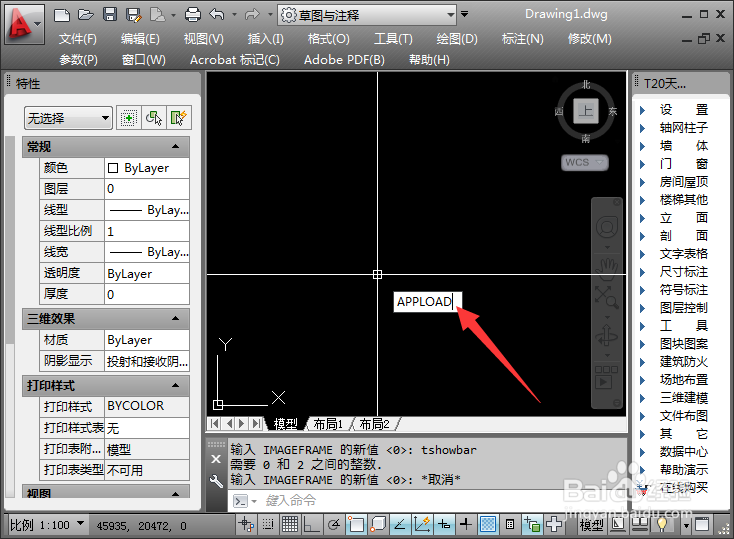The image size is (734, 539).
Task: Close the command line window with X
Action: (216, 459)
